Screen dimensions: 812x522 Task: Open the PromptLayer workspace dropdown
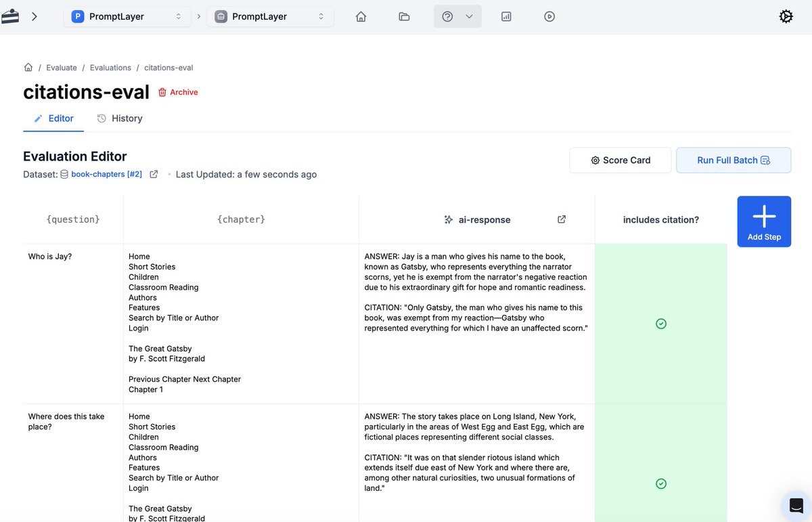coord(127,16)
